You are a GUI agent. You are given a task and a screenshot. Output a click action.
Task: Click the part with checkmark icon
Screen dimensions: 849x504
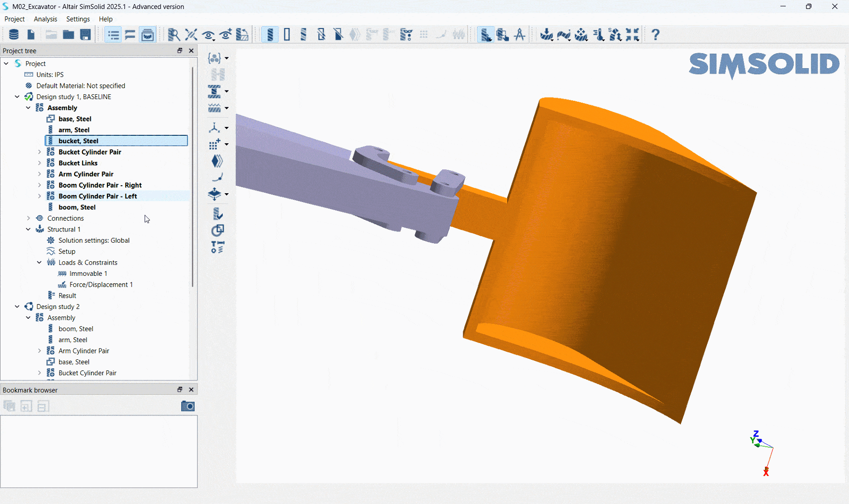[217, 214]
